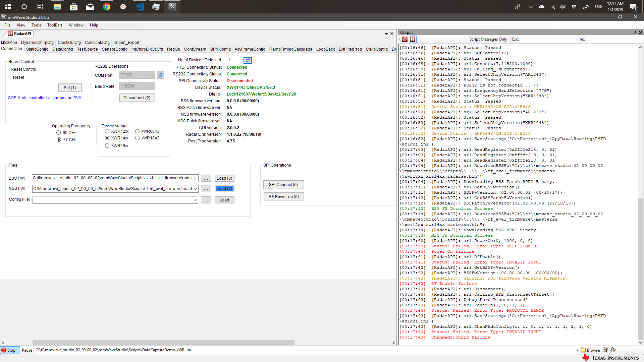Select the 60 GHz operating frequency
This screenshot has width=644, height=362.
(59, 133)
